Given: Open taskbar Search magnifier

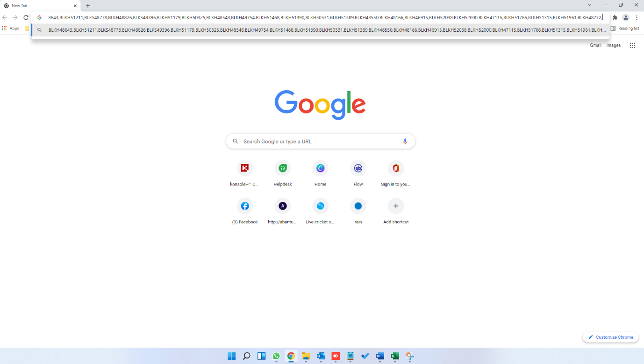Looking at the screenshot, I should coord(246,356).
